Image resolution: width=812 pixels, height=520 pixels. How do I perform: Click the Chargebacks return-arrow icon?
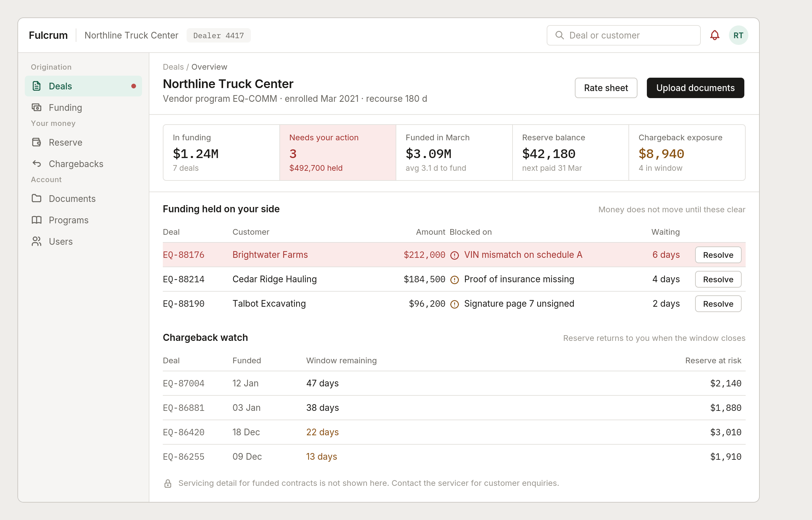[37, 164]
